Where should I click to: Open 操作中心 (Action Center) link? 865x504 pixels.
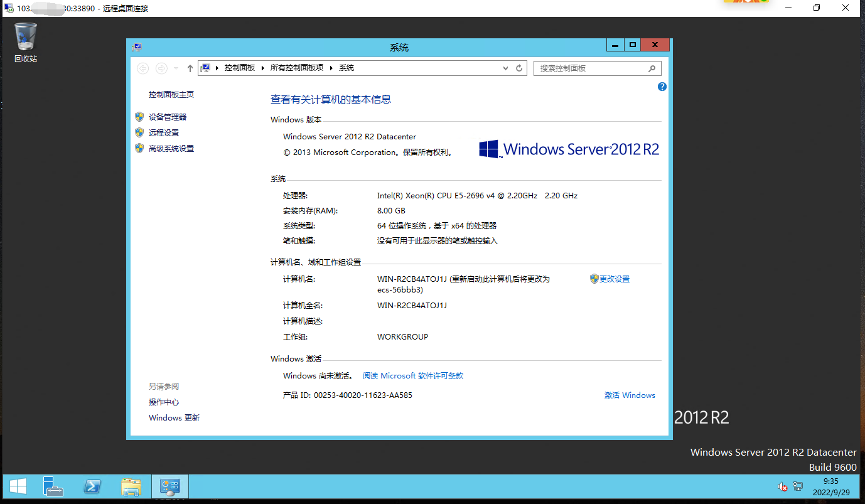164,402
